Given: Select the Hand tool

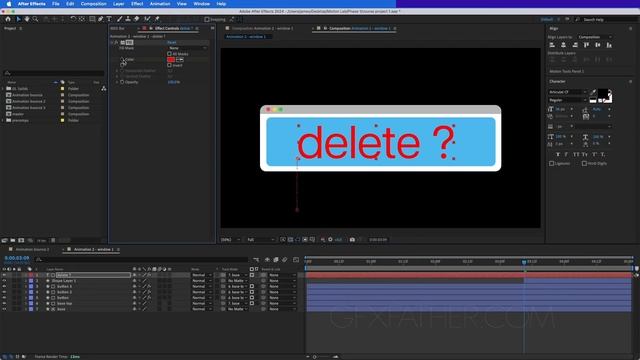Looking at the screenshot, I should coord(27,19).
